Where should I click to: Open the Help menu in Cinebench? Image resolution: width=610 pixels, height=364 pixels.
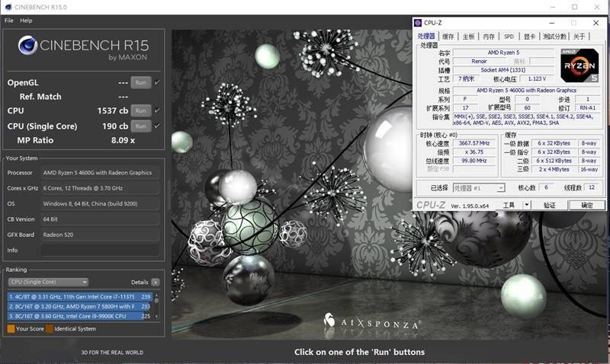coord(26,21)
